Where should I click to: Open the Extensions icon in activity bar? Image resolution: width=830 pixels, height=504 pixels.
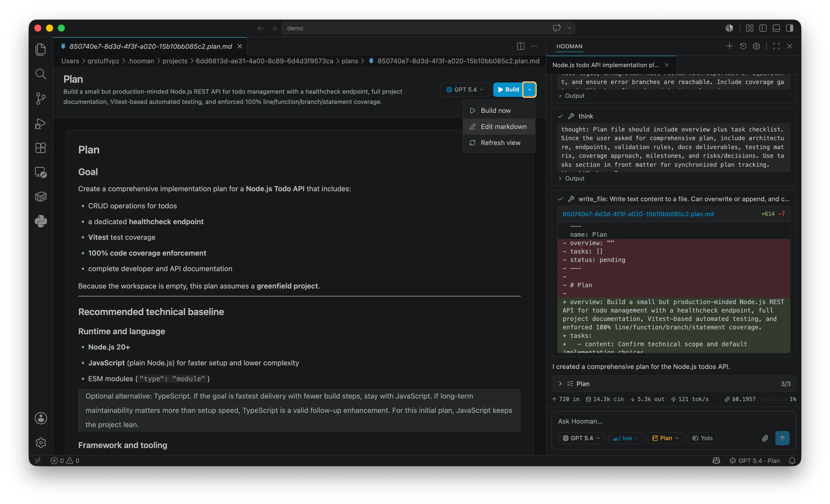pyautogui.click(x=41, y=148)
